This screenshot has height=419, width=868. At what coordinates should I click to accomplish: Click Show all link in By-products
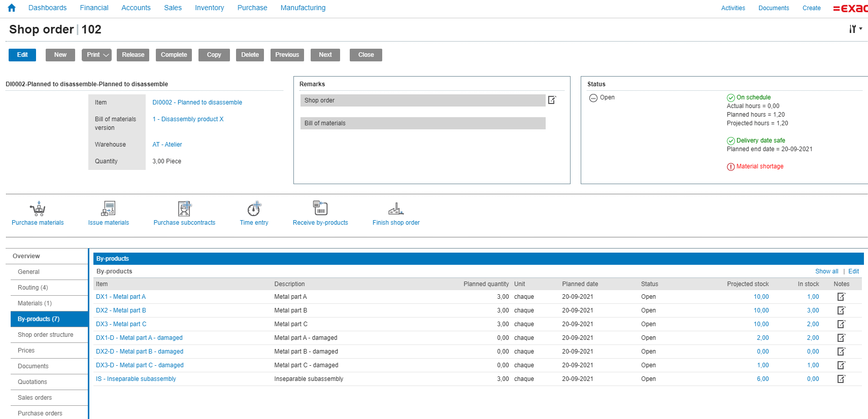pos(826,271)
